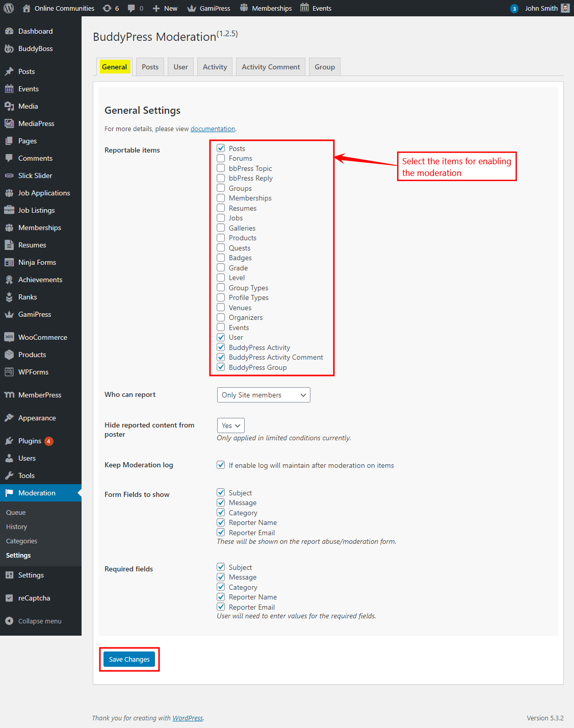Enable the Forums reportable item
Screen dimensions: 574x728
[221, 158]
